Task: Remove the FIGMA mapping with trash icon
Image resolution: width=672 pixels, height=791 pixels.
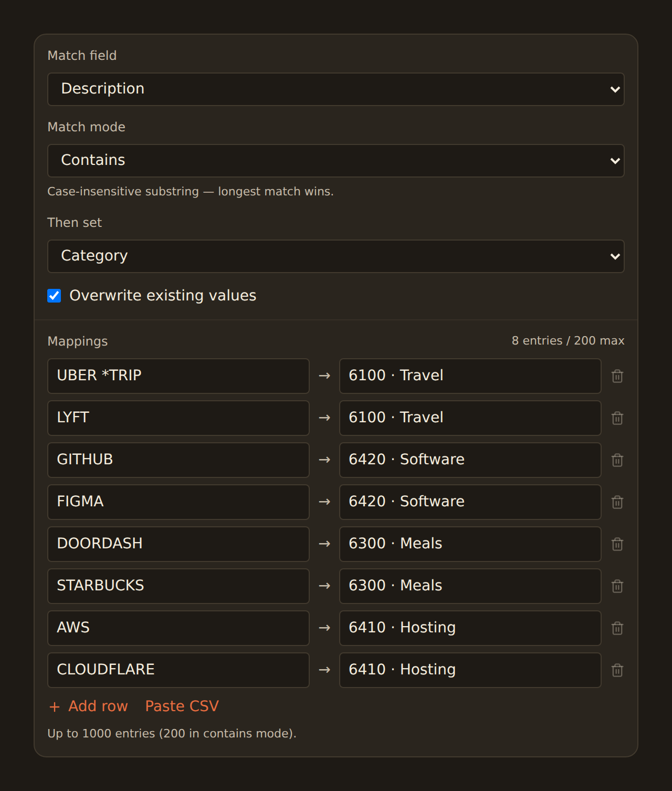Action: pos(617,502)
